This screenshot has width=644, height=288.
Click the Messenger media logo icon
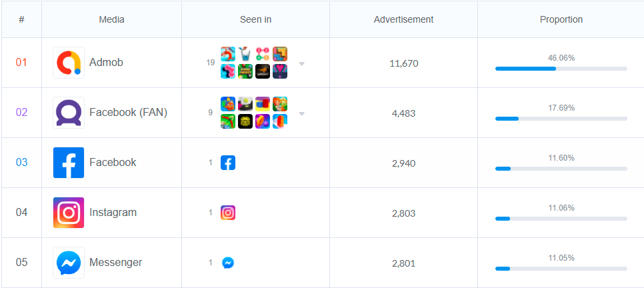pyautogui.click(x=68, y=263)
